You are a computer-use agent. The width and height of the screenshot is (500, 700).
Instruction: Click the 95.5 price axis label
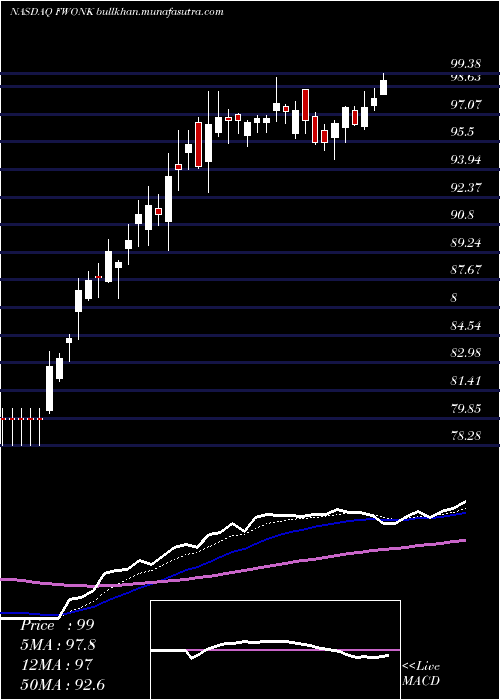463,132
